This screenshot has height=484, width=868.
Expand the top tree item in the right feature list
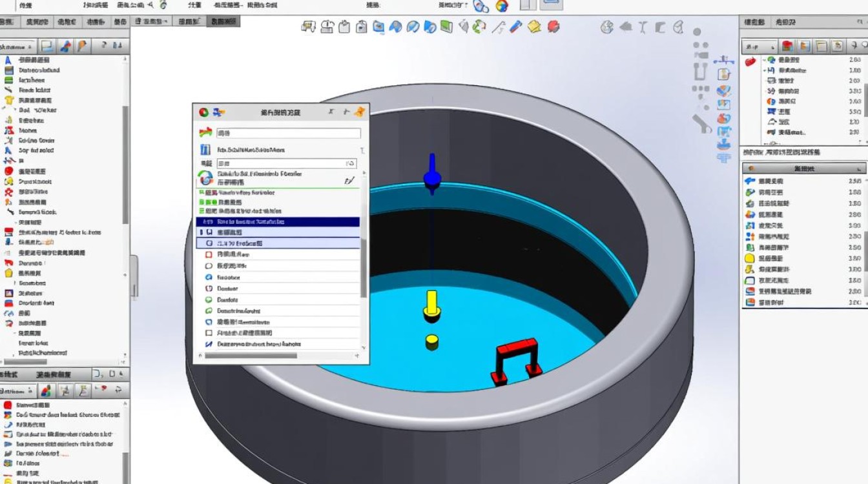click(765, 59)
